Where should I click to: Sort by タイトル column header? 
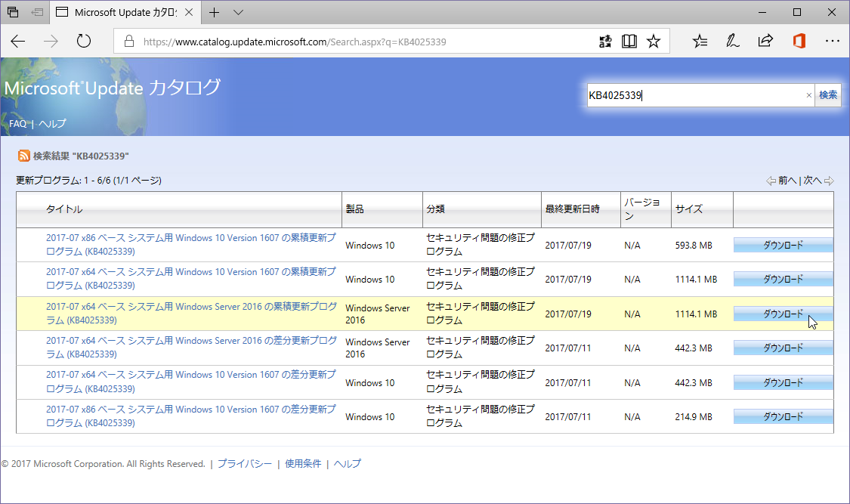point(64,209)
